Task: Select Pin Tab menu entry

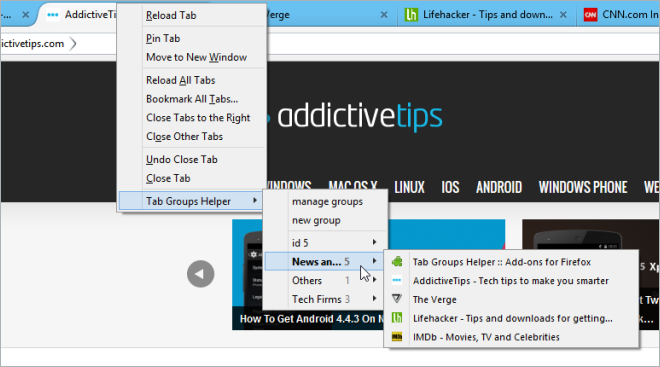Action: click(163, 38)
